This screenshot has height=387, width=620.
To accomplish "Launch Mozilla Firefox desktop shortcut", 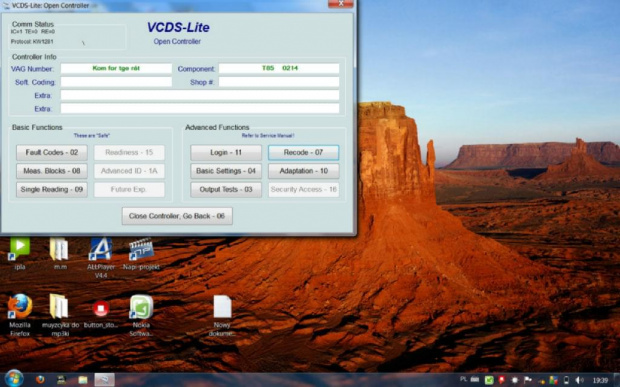I will click(x=20, y=315).
